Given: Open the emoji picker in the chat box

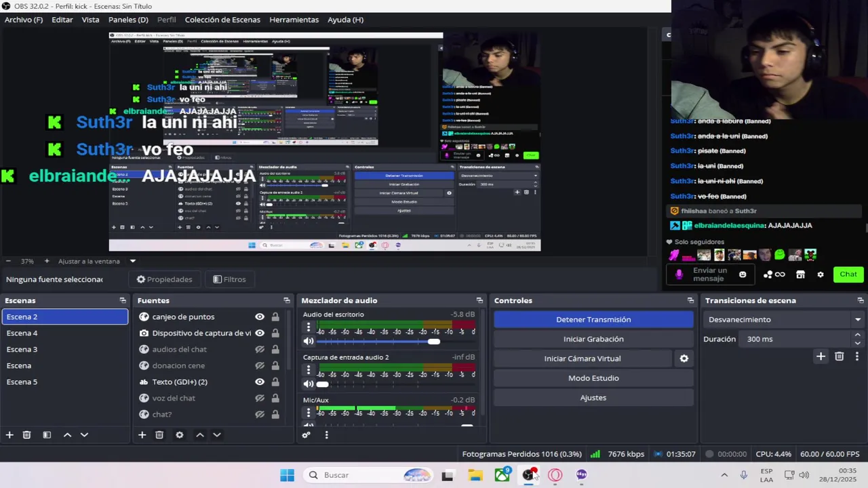Looking at the screenshot, I should (743, 274).
